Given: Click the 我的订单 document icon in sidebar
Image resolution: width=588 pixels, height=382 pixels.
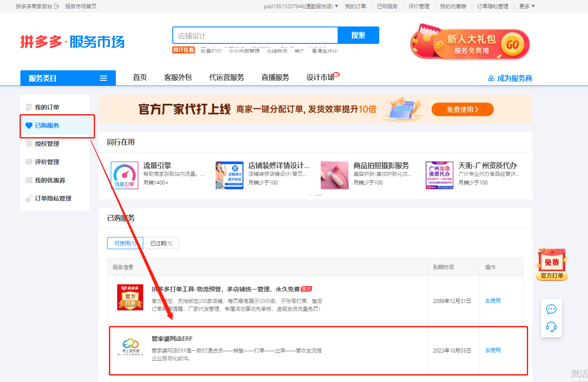Looking at the screenshot, I should coord(29,107).
